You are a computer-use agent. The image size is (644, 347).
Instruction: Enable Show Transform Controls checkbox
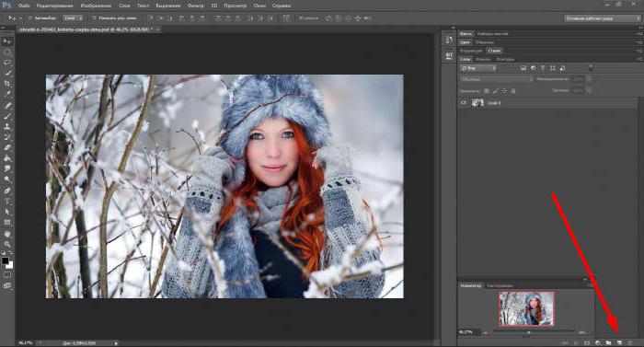94,18
